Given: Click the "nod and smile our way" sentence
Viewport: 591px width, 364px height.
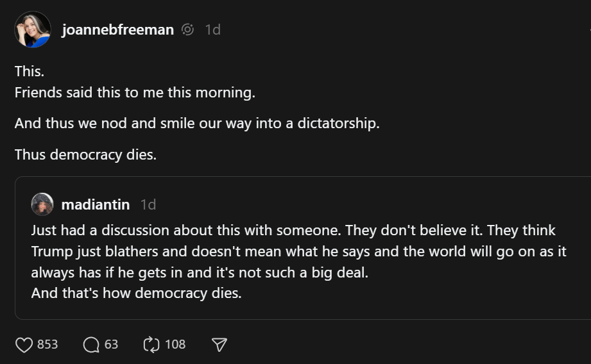Looking at the screenshot, I should [x=197, y=123].
